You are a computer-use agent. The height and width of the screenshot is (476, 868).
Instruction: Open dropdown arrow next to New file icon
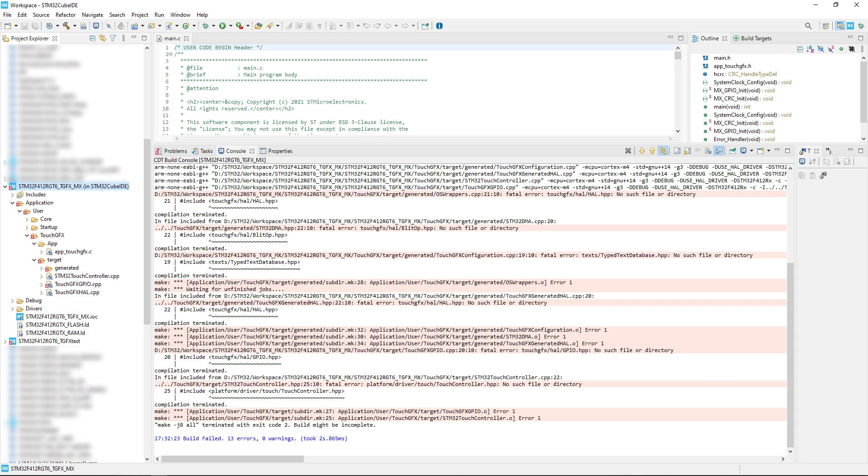pyautogui.click(x=15, y=26)
